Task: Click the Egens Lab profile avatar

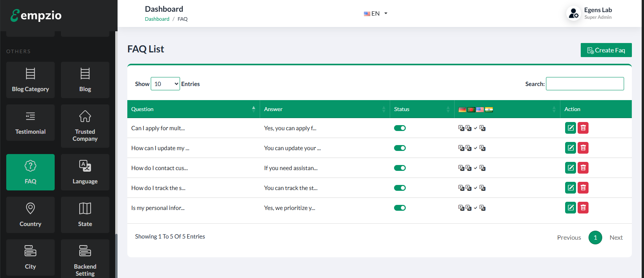Action: [x=573, y=13]
